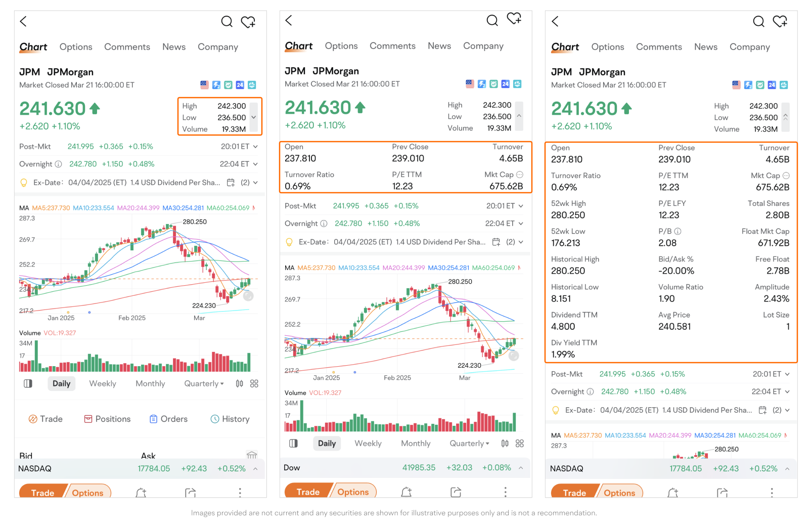Open candlestick chart style icon in left screen
The width and height of the screenshot is (812, 528).
pyautogui.click(x=239, y=383)
